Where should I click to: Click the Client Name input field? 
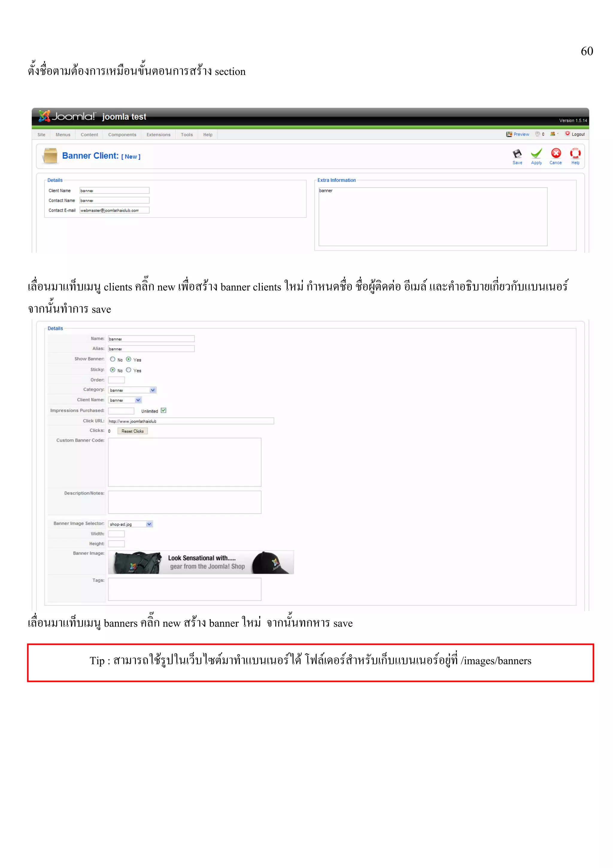[114, 190]
